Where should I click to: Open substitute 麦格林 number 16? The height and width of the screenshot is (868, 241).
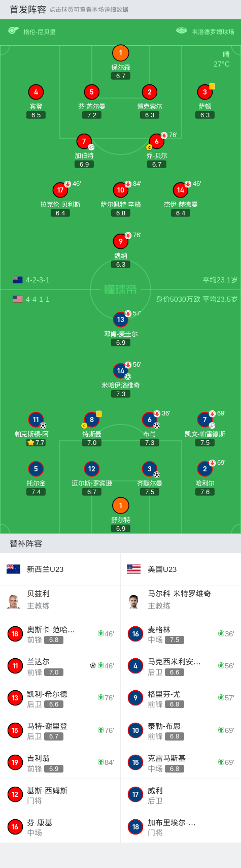click(x=181, y=634)
